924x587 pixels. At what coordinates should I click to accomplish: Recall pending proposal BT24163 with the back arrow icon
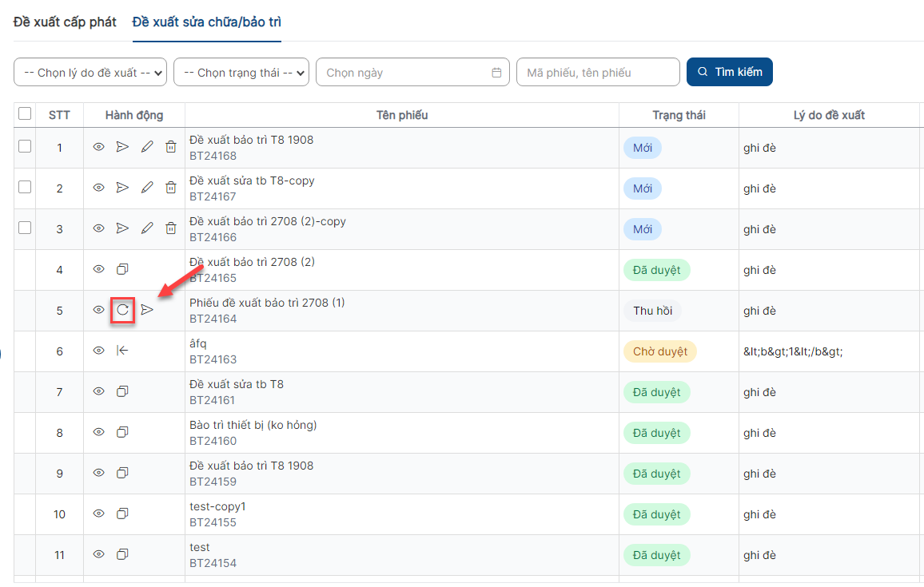tap(122, 351)
